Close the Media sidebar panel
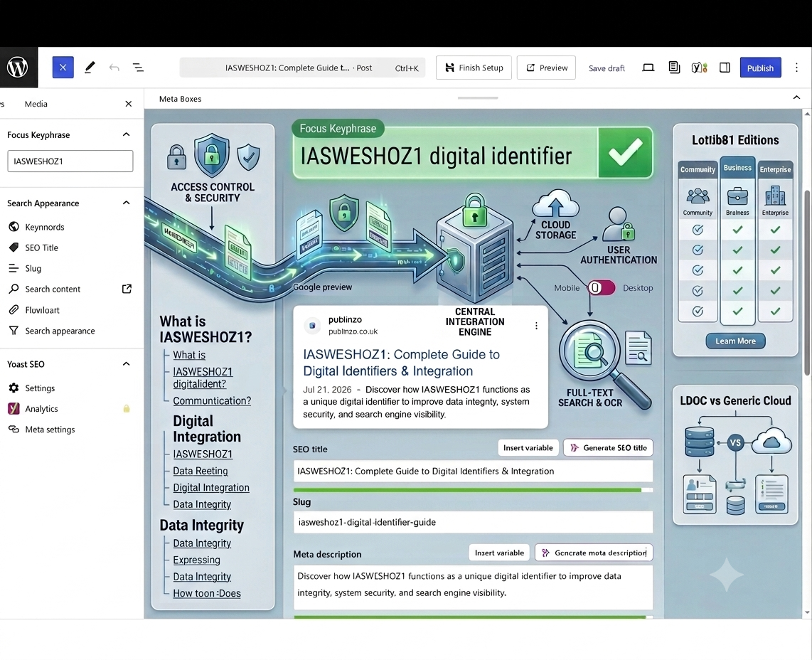The height and width of the screenshot is (660, 812). (x=129, y=104)
